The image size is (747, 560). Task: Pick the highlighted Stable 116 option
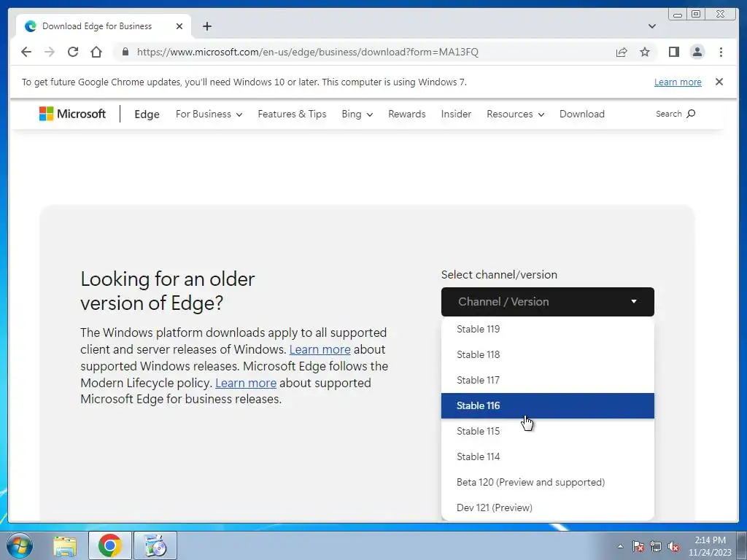pyautogui.click(x=547, y=405)
